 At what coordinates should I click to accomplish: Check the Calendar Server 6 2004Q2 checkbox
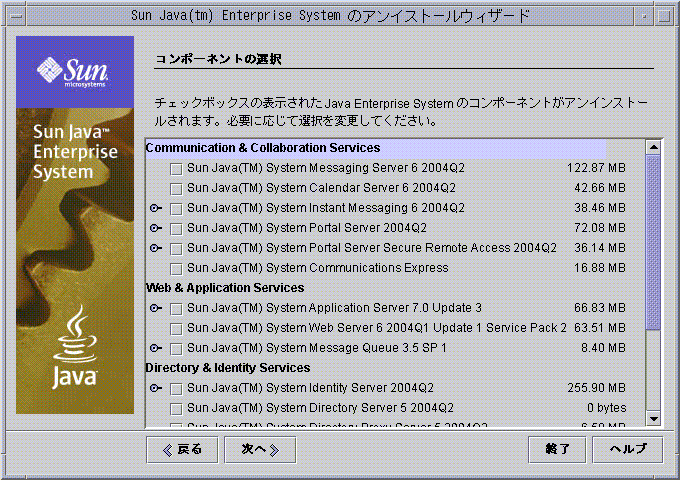(x=176, y=189)
